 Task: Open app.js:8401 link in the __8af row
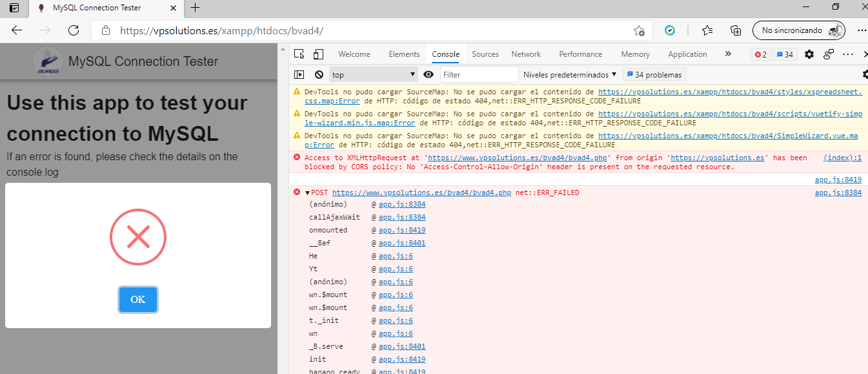click(402, 243)
